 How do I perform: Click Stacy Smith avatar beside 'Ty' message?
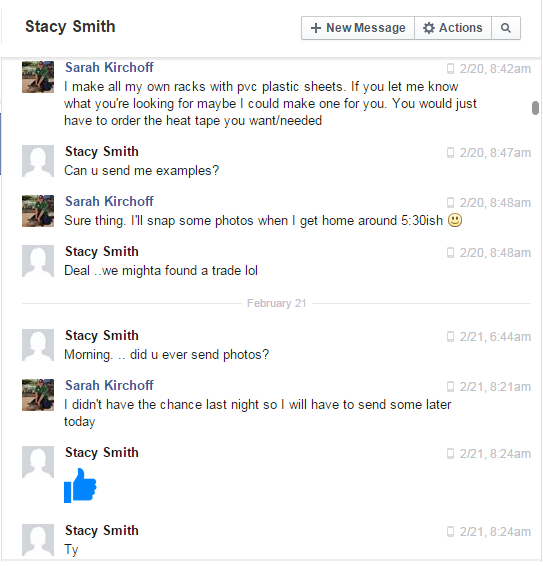tap(38, 540)
